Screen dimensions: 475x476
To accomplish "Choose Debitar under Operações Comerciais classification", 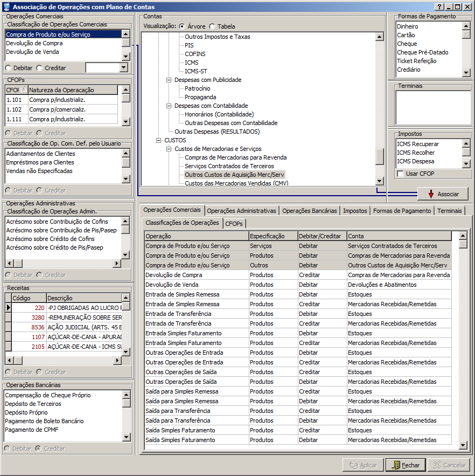I will 8,68.
